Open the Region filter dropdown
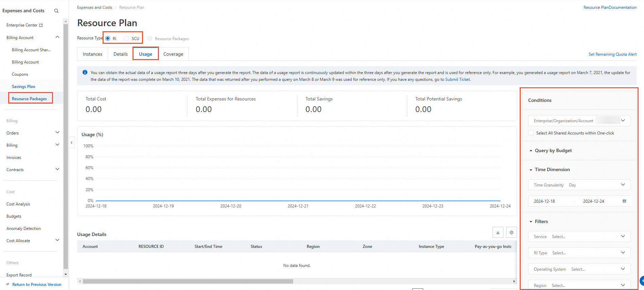Image resolution: width=644 pixels, height=290 pixels. (579, 285)
